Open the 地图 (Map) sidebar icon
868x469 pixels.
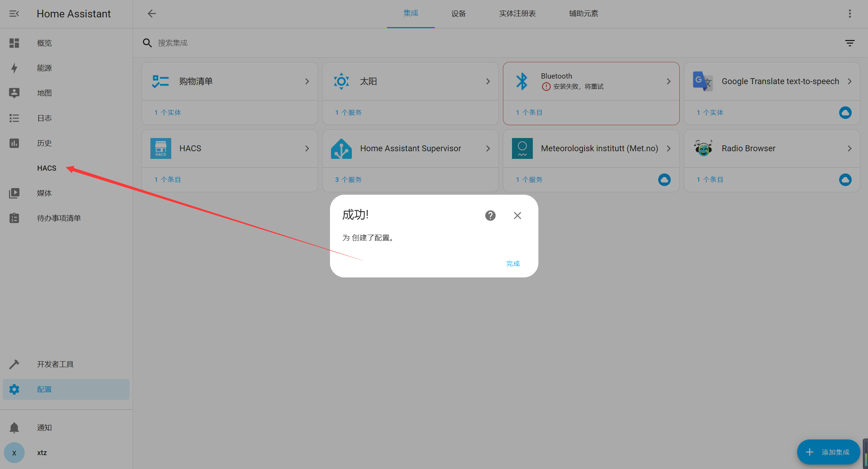[x=14, y=93]
